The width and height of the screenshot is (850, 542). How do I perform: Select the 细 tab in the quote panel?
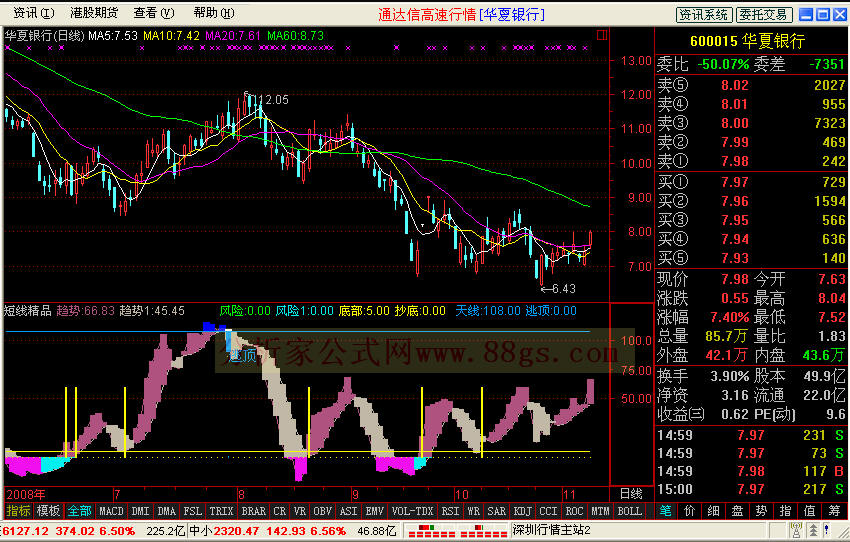[x=714, y=511]
